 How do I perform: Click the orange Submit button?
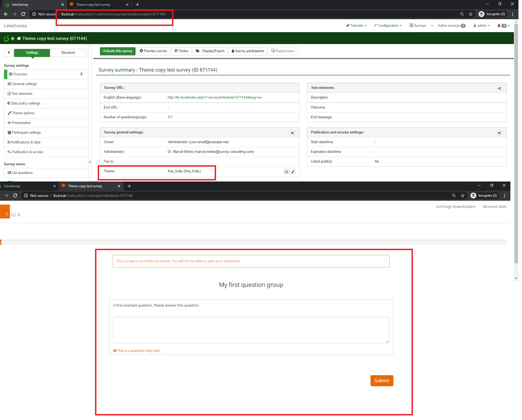pyautogui.click(x=382, y=381)
